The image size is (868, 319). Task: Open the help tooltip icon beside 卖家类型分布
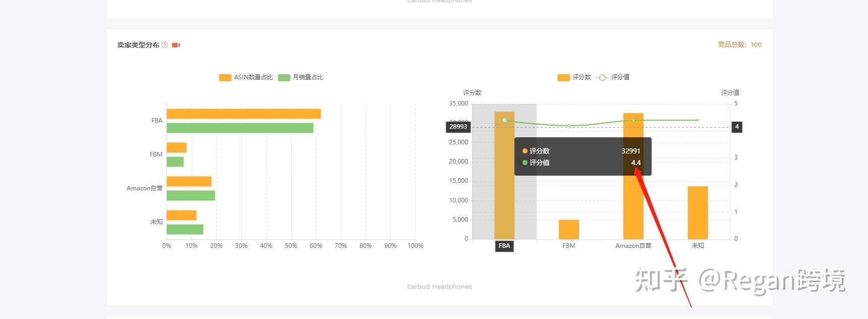click(x=164, y=45)
